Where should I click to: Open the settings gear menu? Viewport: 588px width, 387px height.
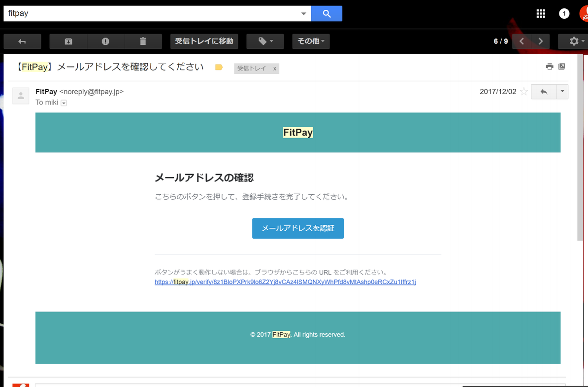574,41
